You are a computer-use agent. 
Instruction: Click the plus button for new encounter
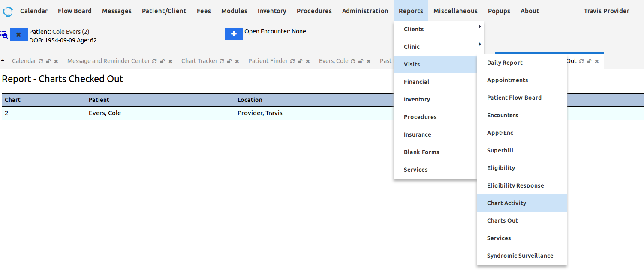tap(234, 34)
